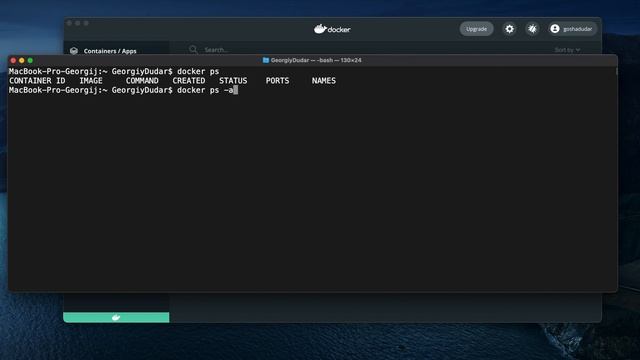Click the user avatar icon in Docker

pyautogui.click(x=555, y=29)
